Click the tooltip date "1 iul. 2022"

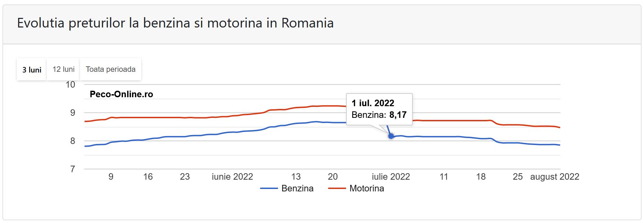373,103
